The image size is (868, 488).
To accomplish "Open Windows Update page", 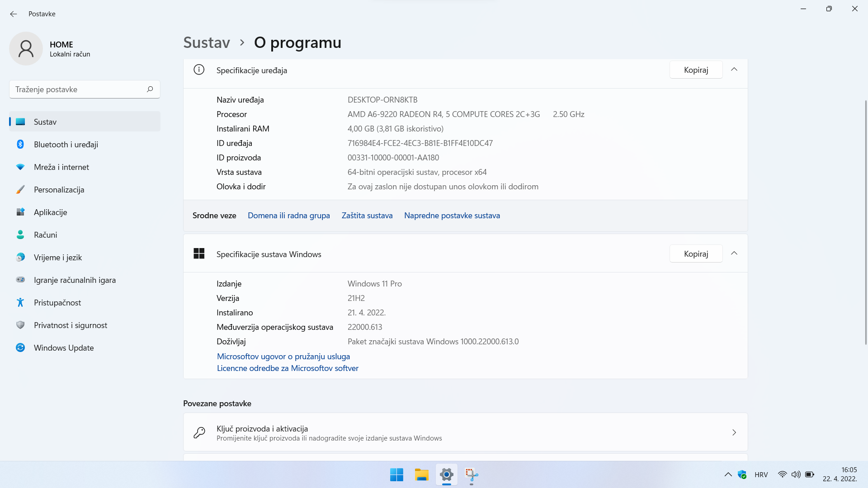I will pos(85,347).
